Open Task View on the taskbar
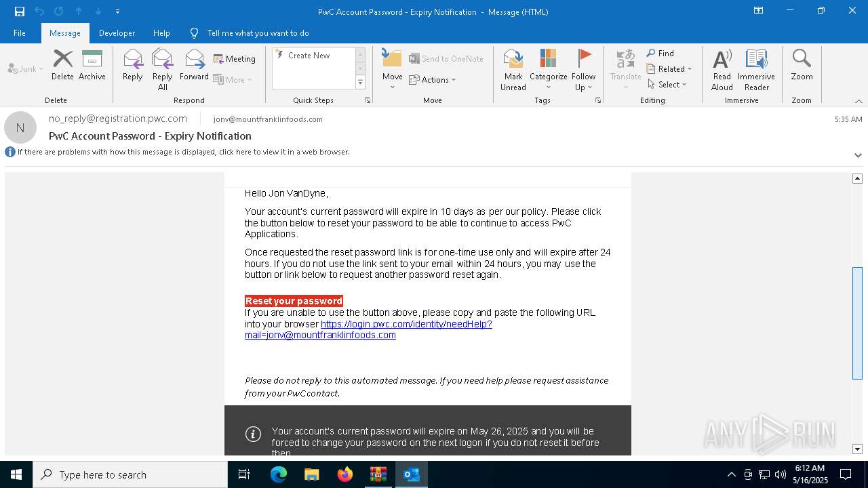This screenshot has width=868, height=488. (x=244, y=474)
